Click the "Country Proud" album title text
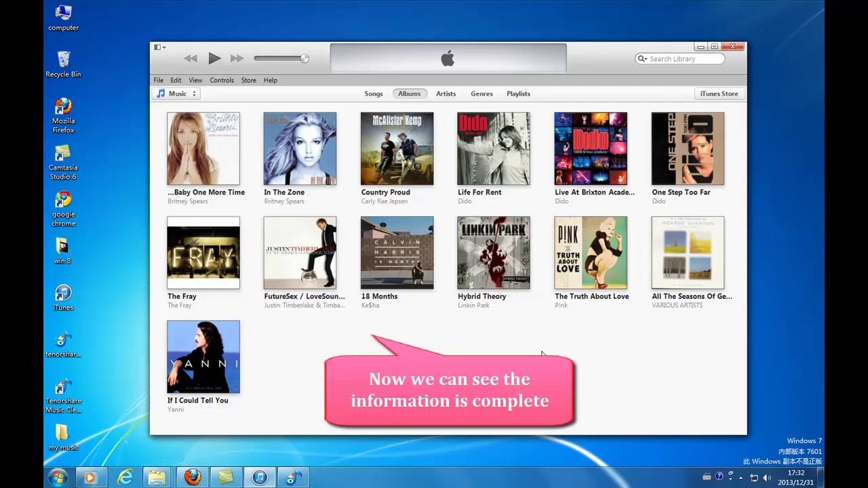 point(386,192)
